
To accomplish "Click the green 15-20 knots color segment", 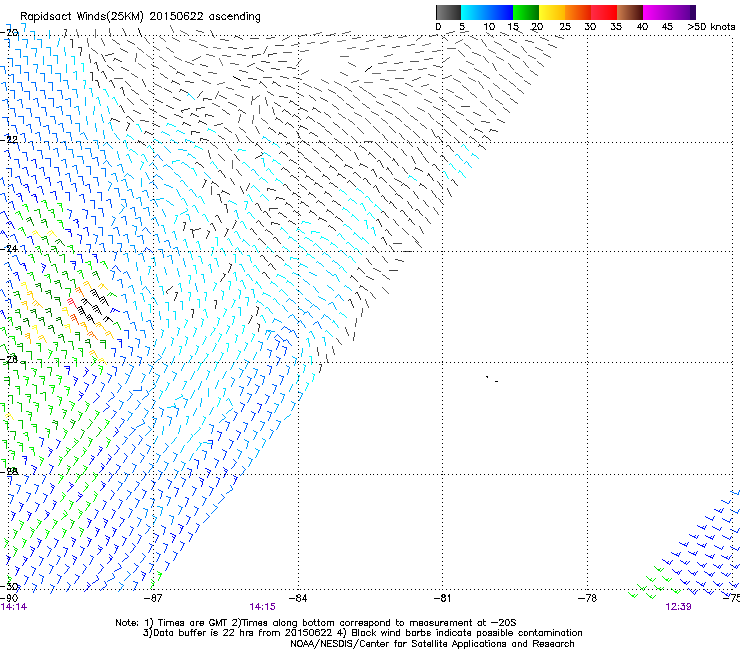I will [526, 12].
